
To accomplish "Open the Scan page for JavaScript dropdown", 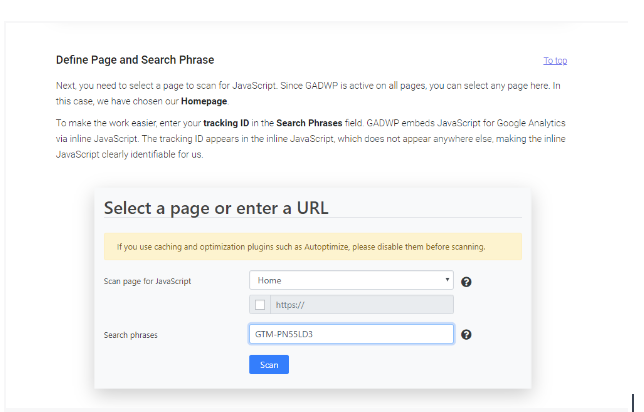I will tap(351, 280).
